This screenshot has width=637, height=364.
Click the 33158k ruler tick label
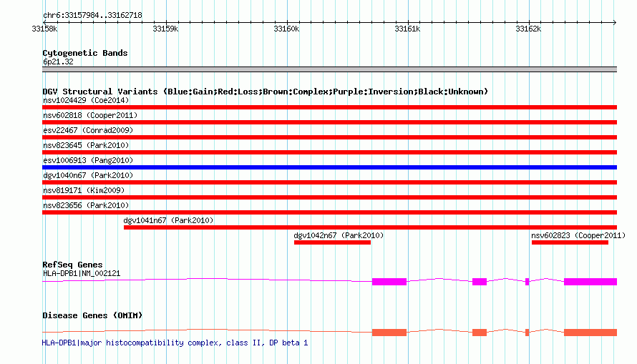click(44, 29)
